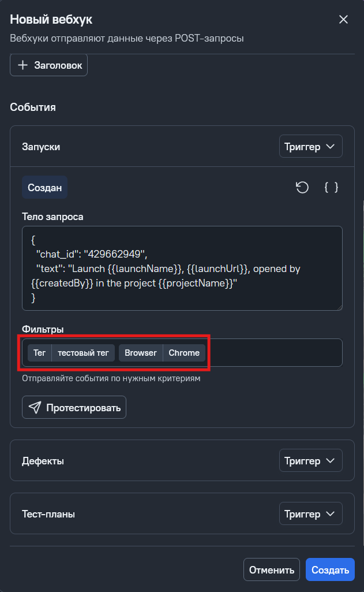Click the тестовый тег filter value
The height and width of the screenshot is (592, 364).
tap(83, 353)
